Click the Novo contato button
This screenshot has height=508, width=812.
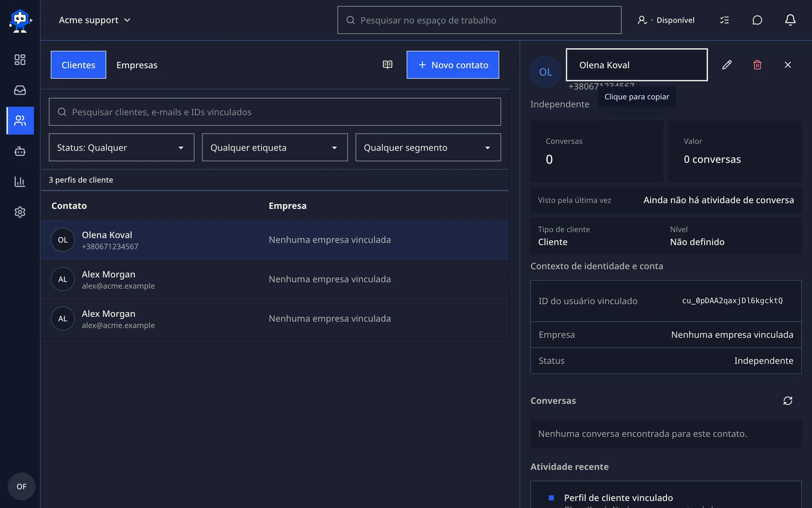click(453, 65)
